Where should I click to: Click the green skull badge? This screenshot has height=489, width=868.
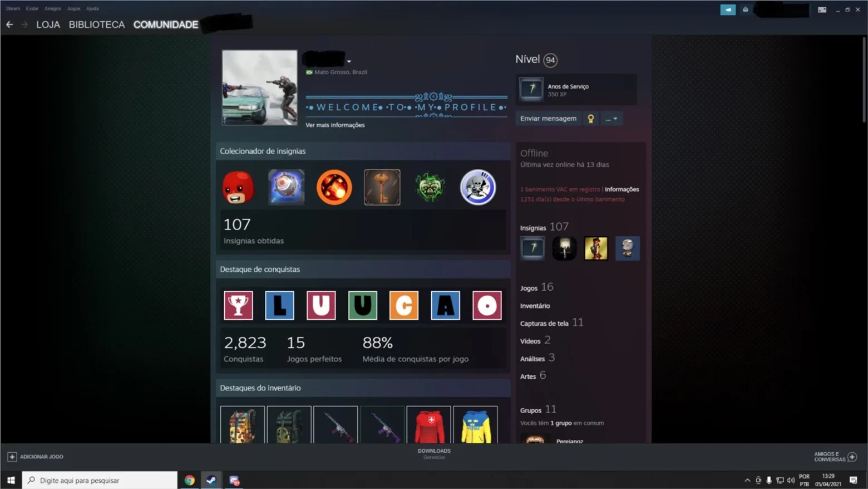[430, 187]
